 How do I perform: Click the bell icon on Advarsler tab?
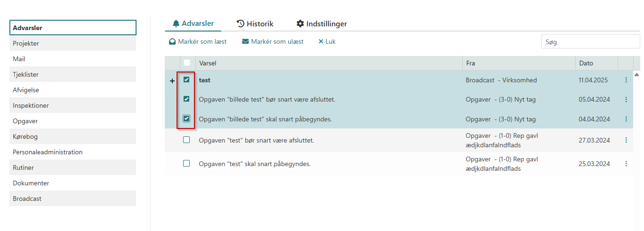[x=176, y=24]
